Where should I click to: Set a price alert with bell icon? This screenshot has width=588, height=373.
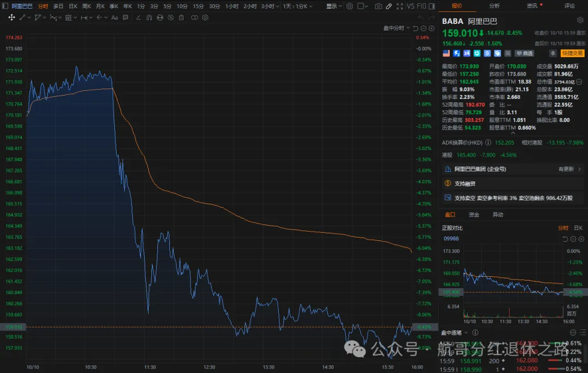pyautogui.click(x=553, y=53)
